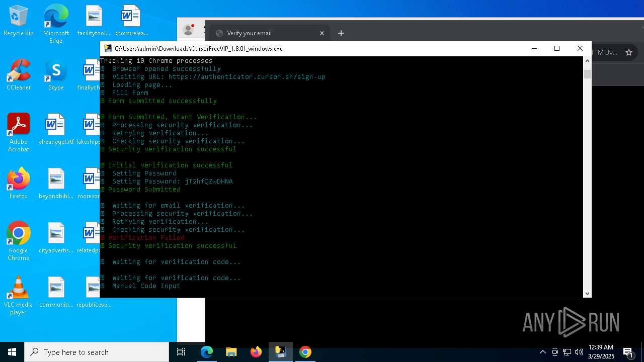Open the Firefox desktop shortcut
Image resolution: width=644 pixels, height=362 pixels.
19,184
